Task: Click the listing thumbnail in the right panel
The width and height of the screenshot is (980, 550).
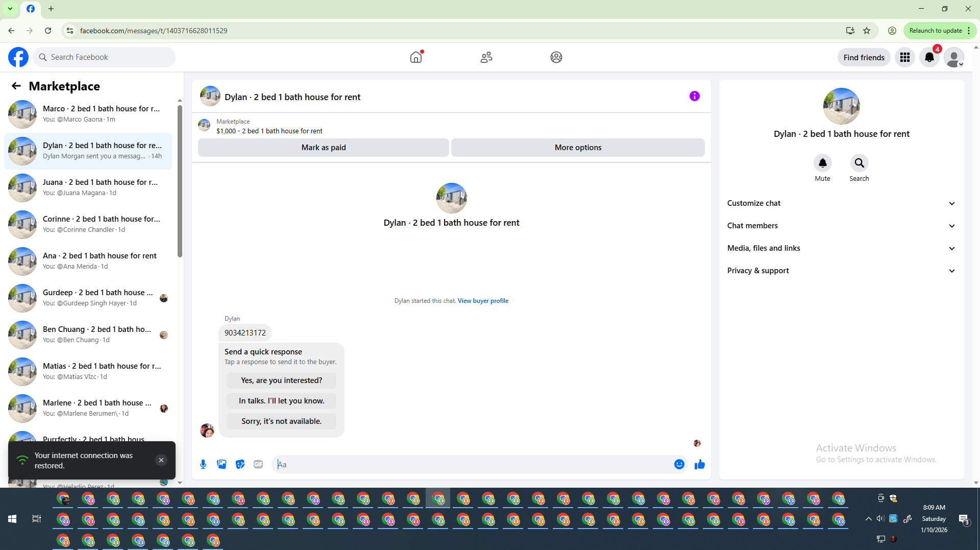Action: (841, 106)
